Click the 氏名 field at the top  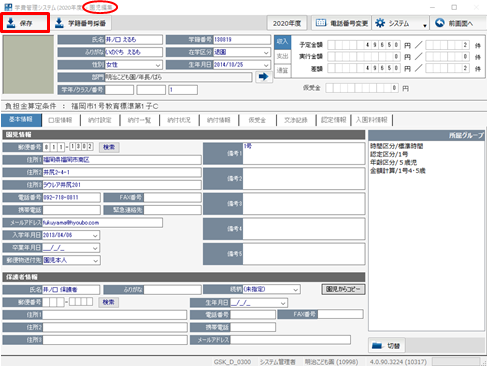tap(134, 40)
